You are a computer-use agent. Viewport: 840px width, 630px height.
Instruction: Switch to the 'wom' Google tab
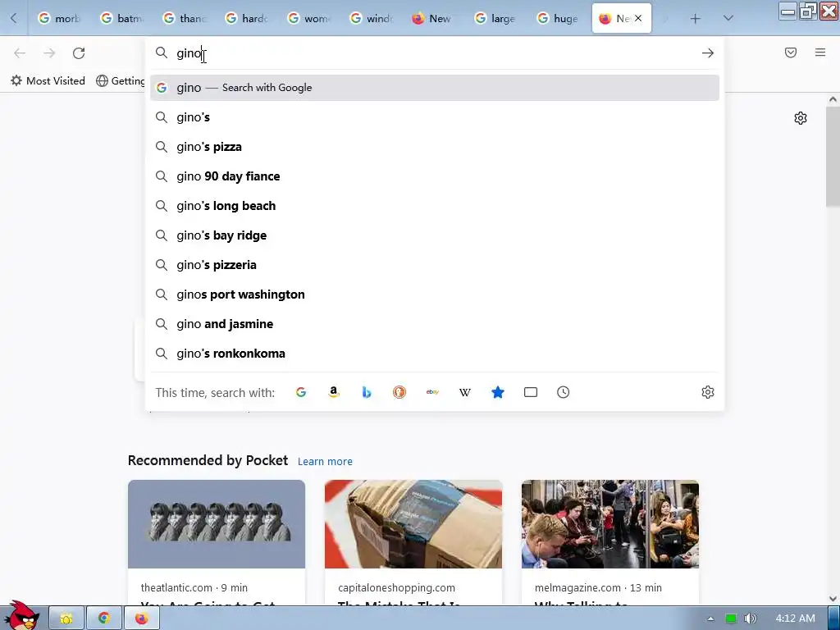point(309,18)
